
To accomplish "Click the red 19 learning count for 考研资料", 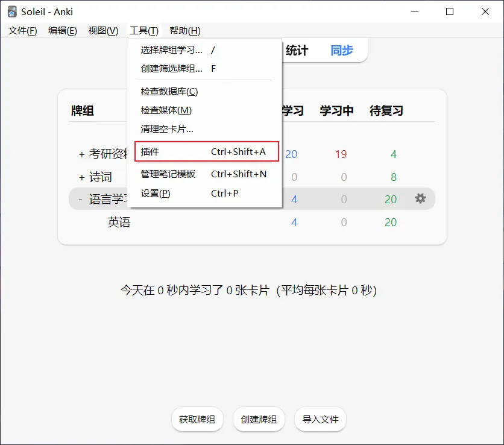I will (x=341, y=154).
